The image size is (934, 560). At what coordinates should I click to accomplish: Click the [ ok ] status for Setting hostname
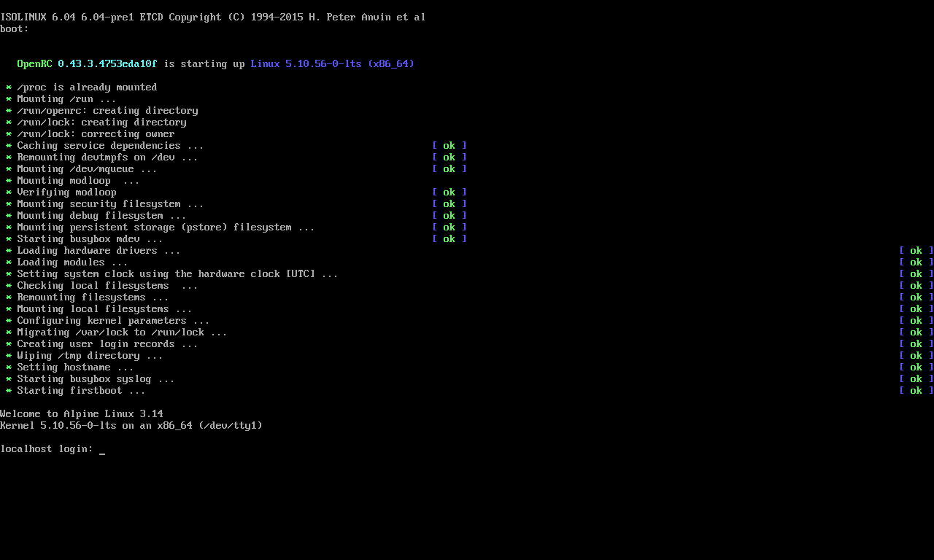click(916, 367)
